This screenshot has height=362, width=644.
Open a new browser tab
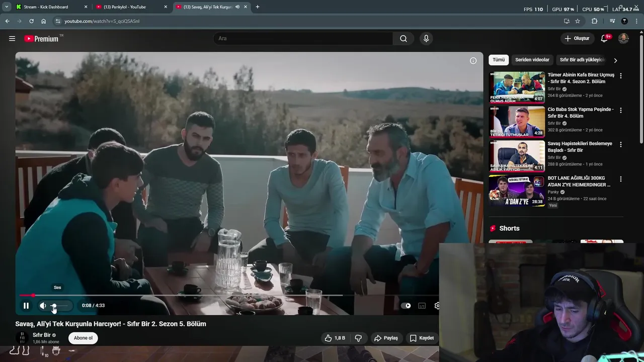tap(258, 7)
